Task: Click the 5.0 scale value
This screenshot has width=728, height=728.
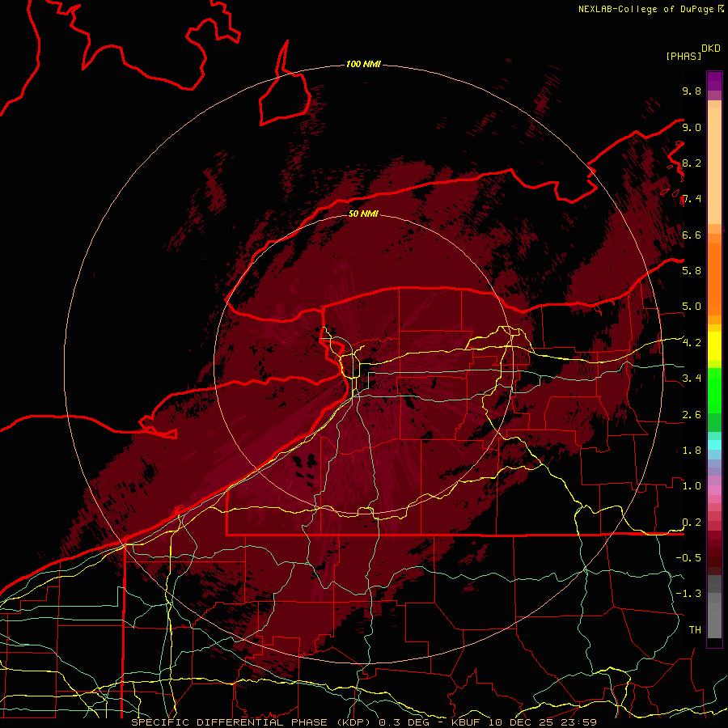Action: tap(692, 307)
